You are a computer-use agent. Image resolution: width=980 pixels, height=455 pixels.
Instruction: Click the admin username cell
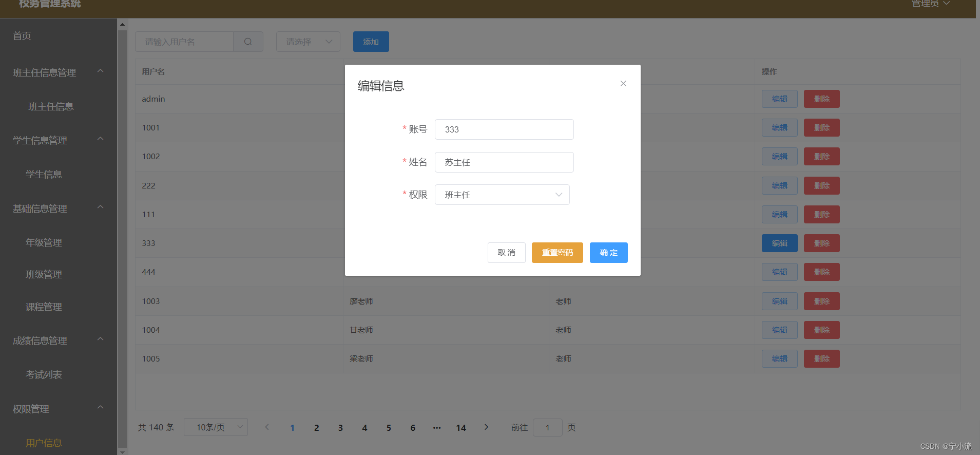pos(239,99)
